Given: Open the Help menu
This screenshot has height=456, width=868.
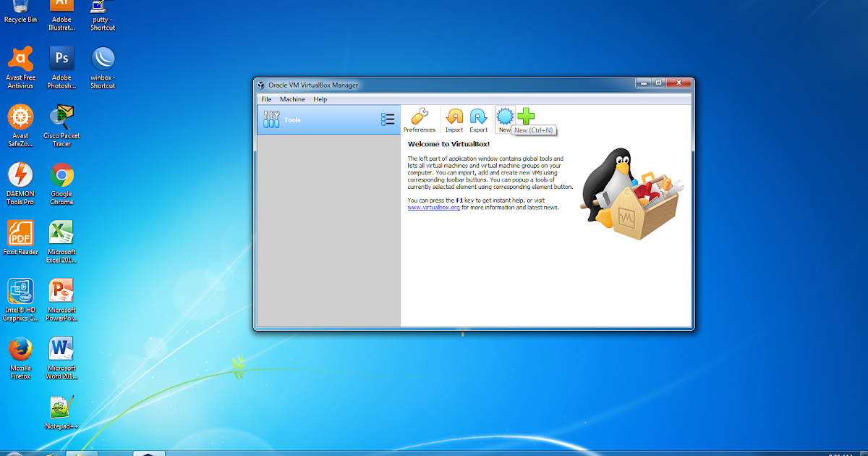Looking at the screenshot, I should (x=320, y=99).
